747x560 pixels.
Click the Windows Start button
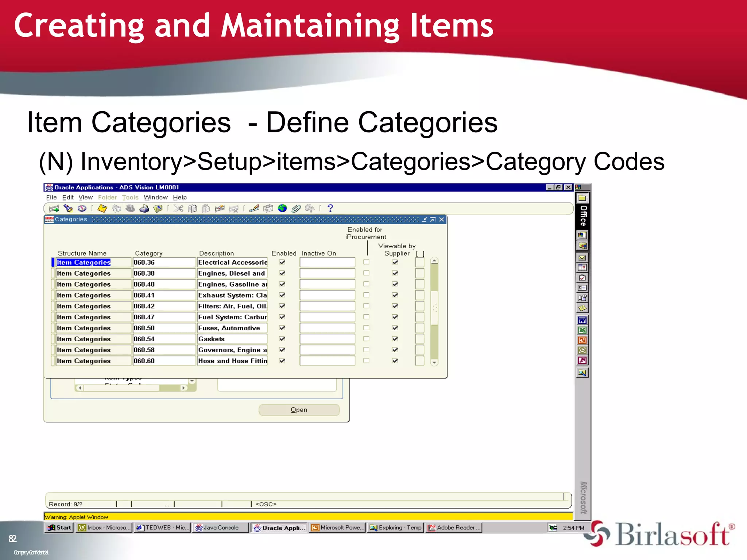click(x=59, y=528)
